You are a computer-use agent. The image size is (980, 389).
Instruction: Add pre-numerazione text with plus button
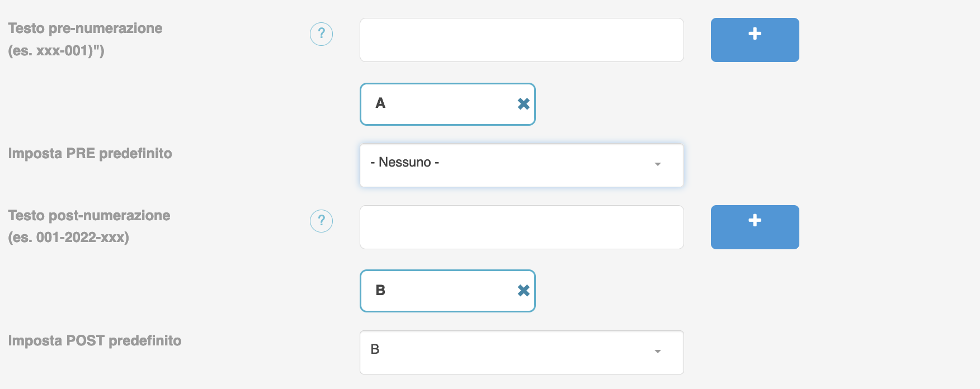click(755, 40)
